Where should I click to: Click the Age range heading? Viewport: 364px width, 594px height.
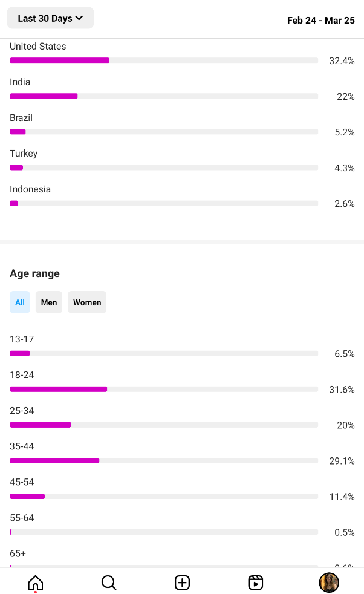35,273
